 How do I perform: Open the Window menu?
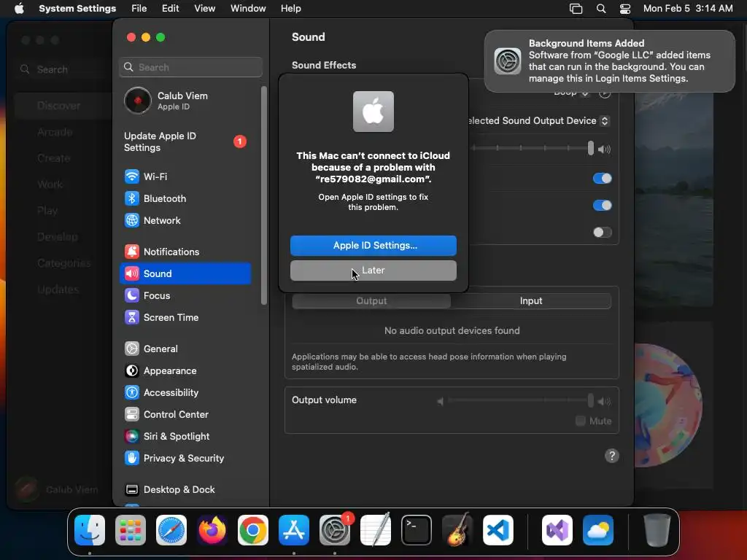pyautogui.click(x=248, y=9)
